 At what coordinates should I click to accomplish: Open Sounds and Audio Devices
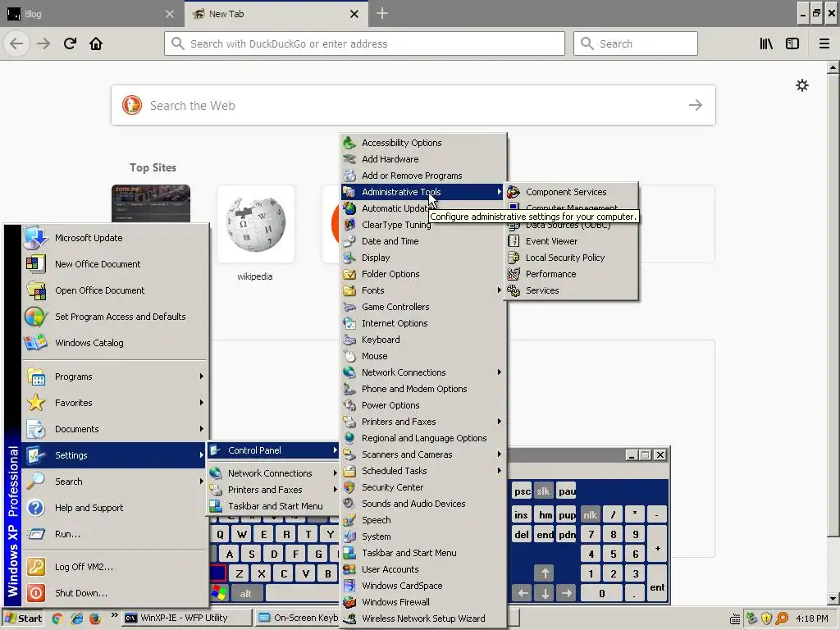click(423, 504)
